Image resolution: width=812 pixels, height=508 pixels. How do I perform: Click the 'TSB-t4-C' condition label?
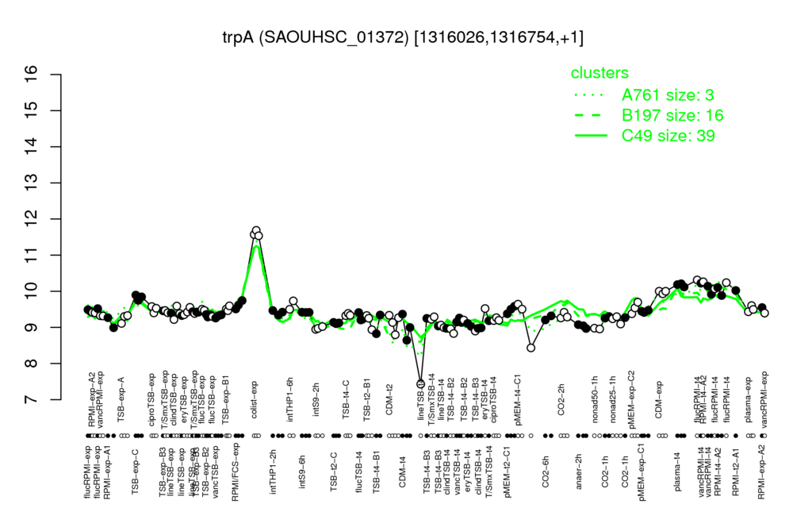click(347, 400)
